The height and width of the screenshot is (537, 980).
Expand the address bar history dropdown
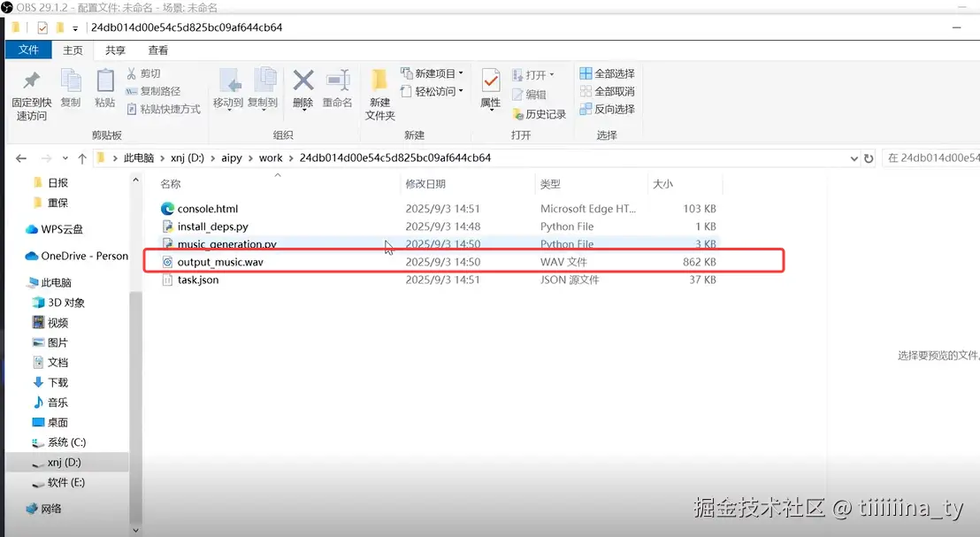click(854, 158)
